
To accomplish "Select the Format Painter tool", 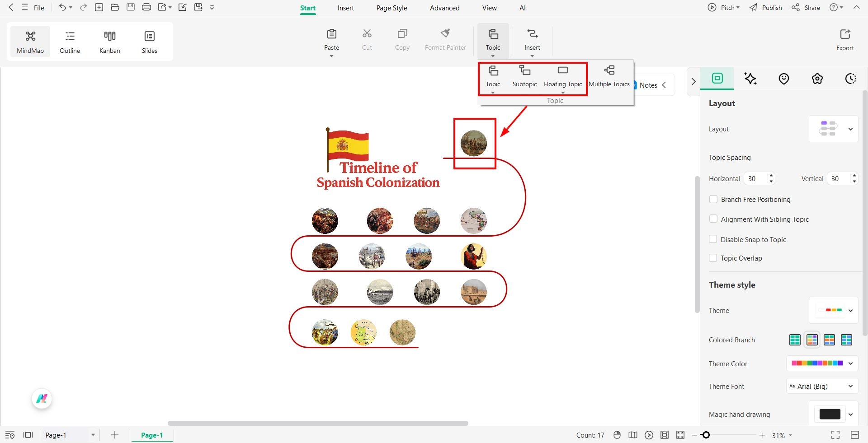I will click(445, 40).
